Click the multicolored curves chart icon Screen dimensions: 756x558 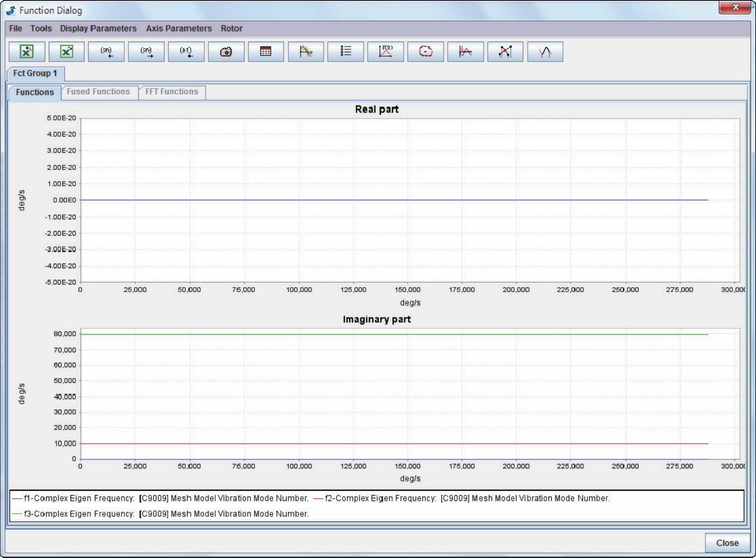[305, 52]
